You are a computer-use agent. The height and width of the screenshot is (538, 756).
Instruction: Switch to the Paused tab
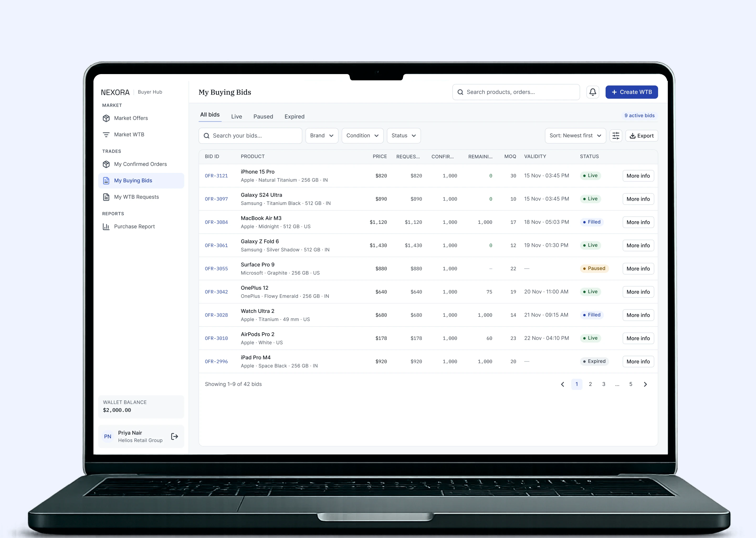coord(263,117)
